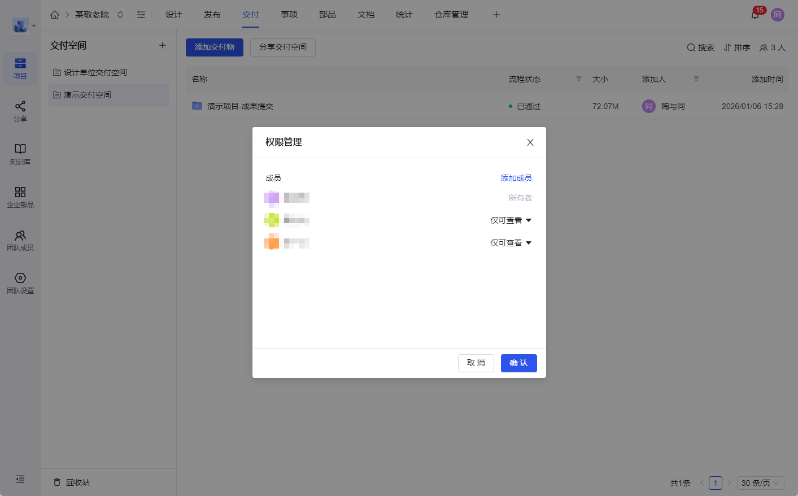Close the 权限管理 dialog with X
The height and width of the screenshot is (496, 798).
pyautogui.click(x=530, y=142)
